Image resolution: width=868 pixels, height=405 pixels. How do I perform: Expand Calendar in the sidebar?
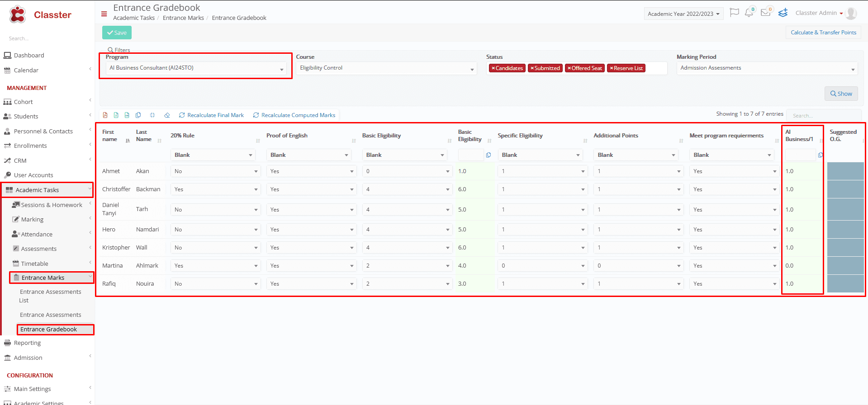(47, 70)
